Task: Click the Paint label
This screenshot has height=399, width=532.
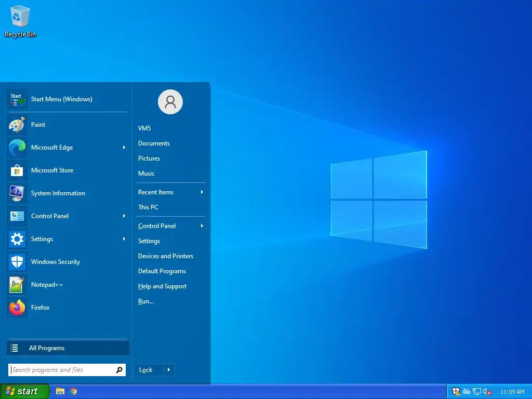Action: (38, 125)
